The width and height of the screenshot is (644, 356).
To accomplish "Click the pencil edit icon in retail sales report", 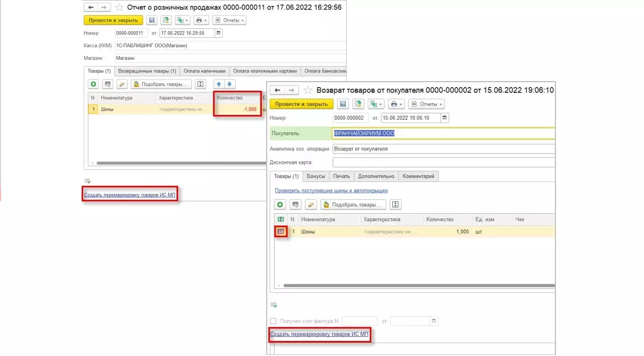I will point(122,84).
